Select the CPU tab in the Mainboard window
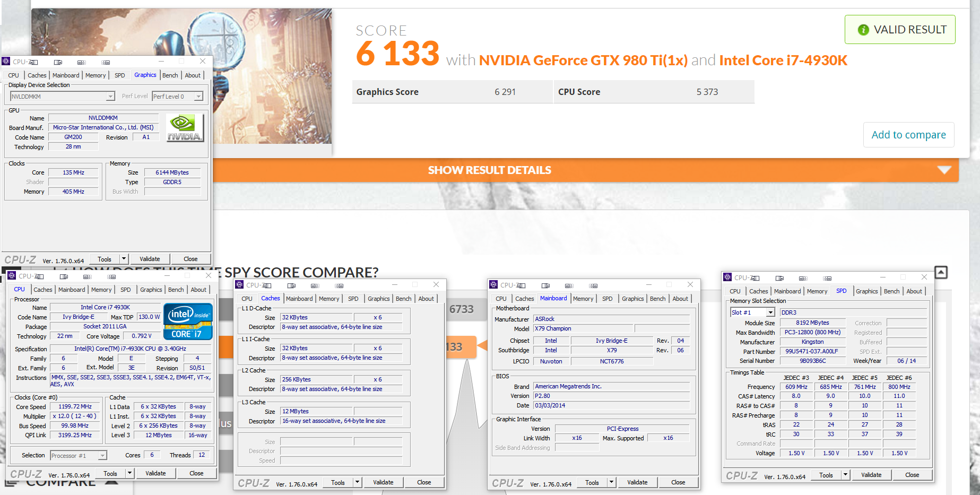 pos(501,299)
